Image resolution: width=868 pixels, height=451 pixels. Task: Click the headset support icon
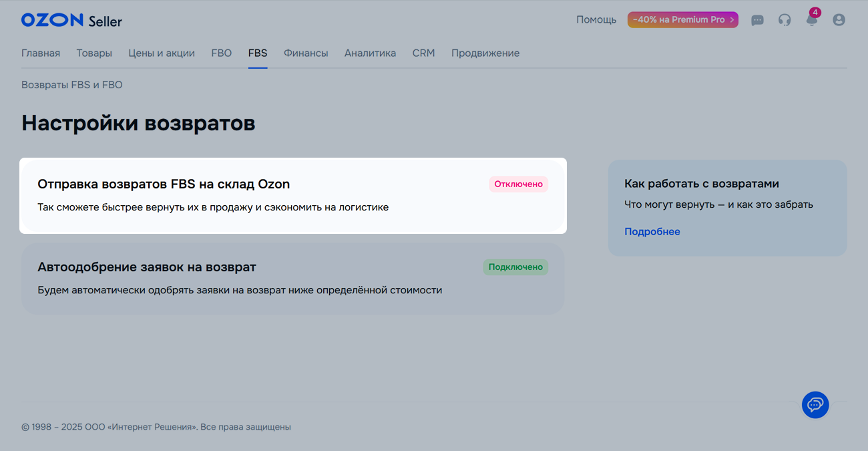[785, 20]
